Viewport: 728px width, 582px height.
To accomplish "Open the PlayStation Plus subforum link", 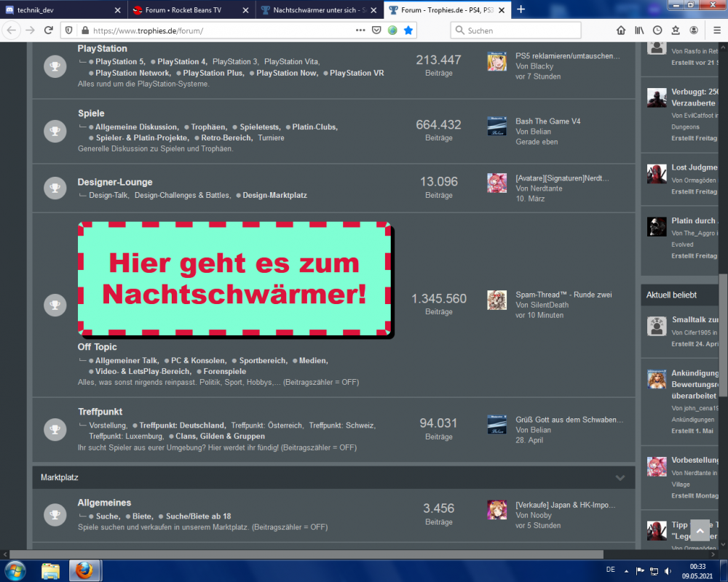I will pos(213,73).
